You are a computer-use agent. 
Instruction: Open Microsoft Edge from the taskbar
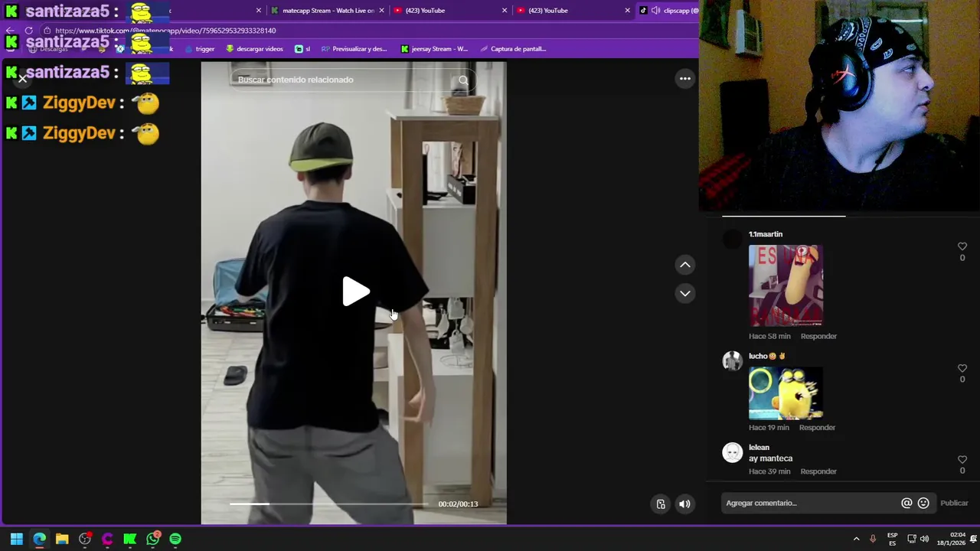(x=39, y=539)
